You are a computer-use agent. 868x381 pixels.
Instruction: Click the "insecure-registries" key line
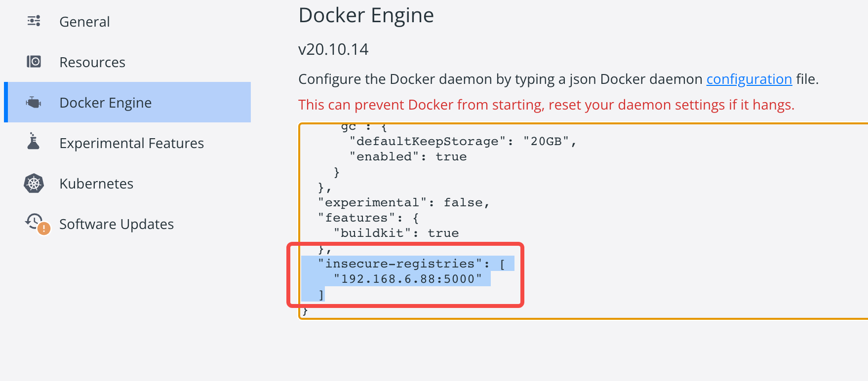coord(412,264)
